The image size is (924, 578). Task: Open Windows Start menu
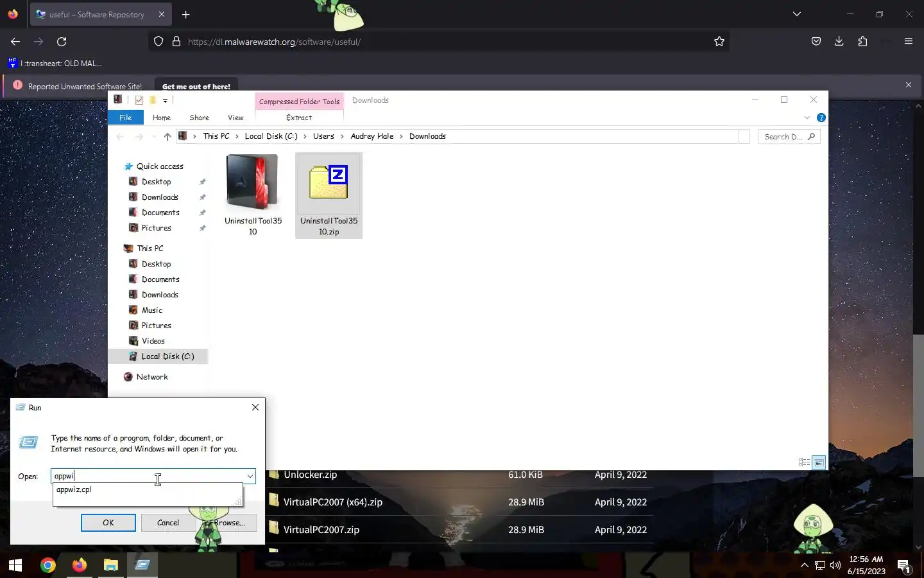[15, 565]
